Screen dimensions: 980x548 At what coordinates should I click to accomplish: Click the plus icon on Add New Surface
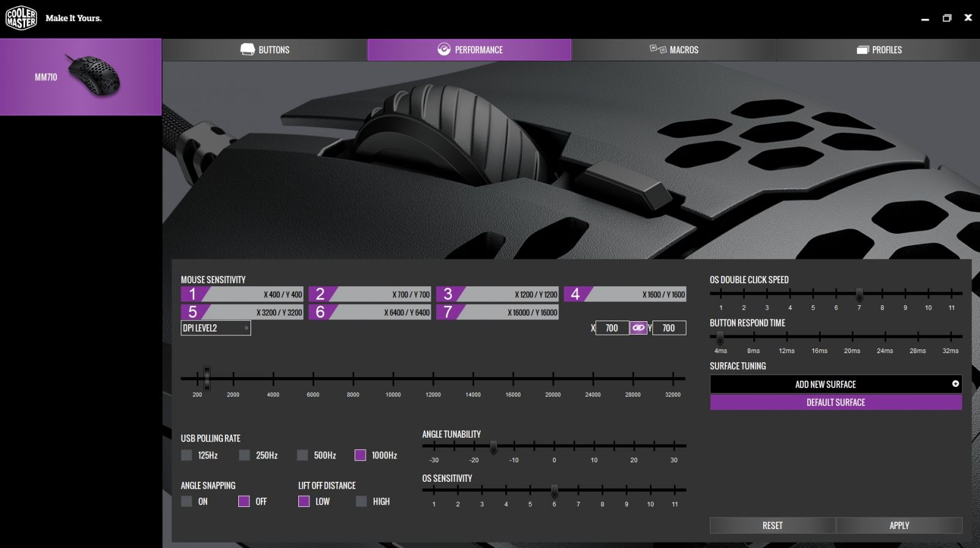tap(955, 384)
